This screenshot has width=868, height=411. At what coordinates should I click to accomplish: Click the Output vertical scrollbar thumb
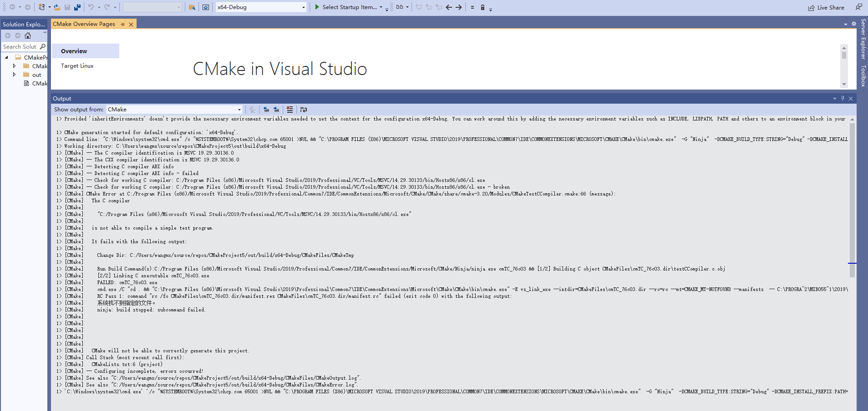(x=852, y=200)
